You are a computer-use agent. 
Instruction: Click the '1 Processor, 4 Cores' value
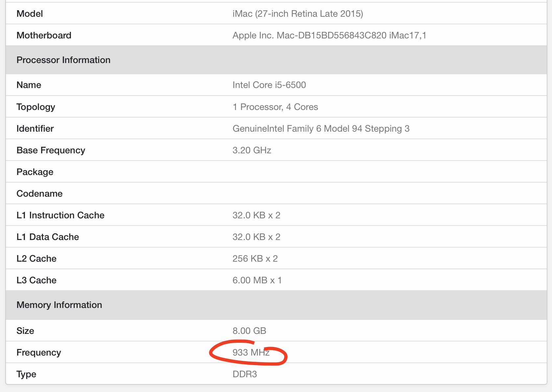(275, 107)
